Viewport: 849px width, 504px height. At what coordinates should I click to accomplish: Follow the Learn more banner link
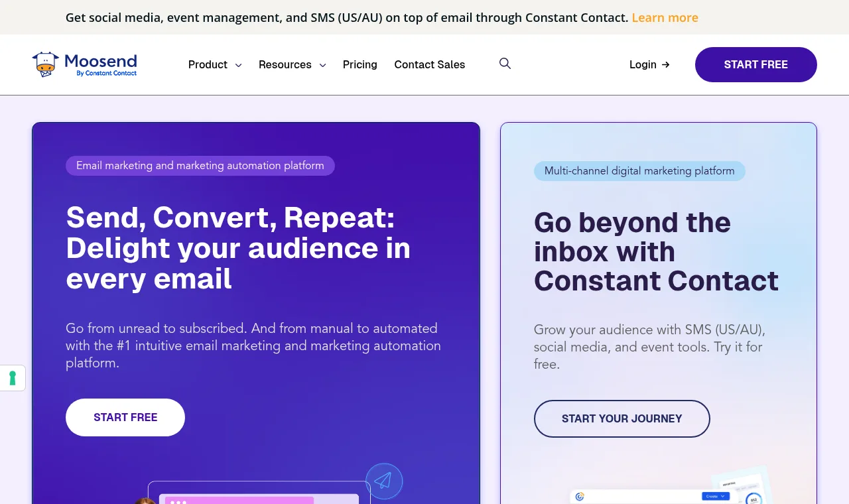pos(665,17)
